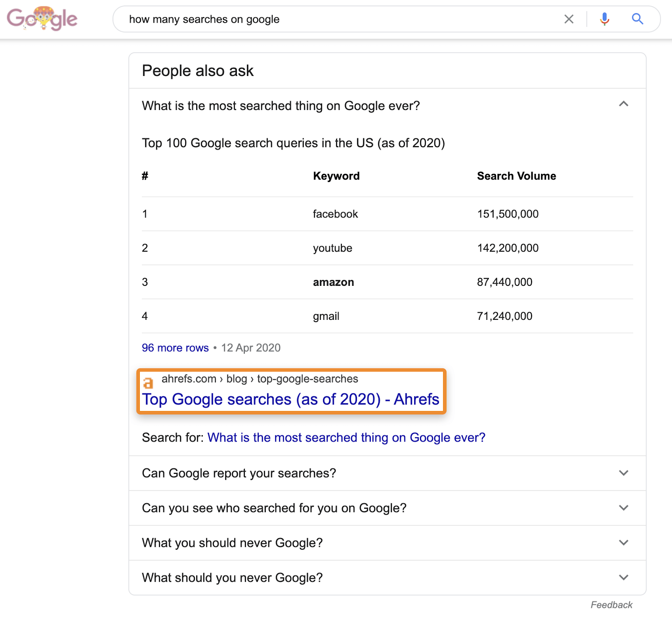Click the question text "Can Google report your searches?"

[239, 473]
